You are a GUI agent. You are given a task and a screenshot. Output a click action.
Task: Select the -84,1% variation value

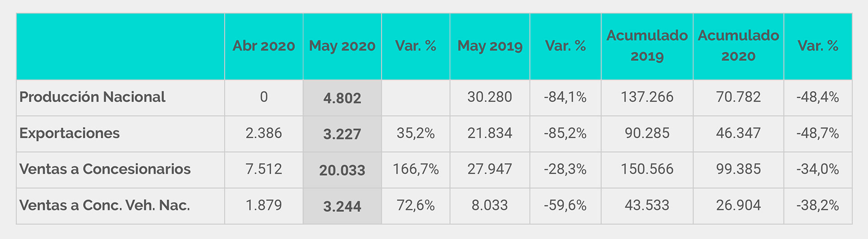(x=565, y=97)
